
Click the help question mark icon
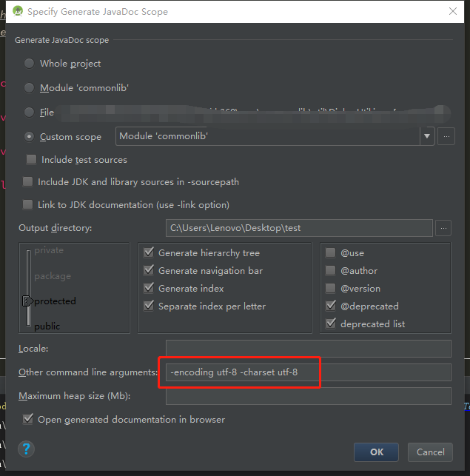pos(26,449)
